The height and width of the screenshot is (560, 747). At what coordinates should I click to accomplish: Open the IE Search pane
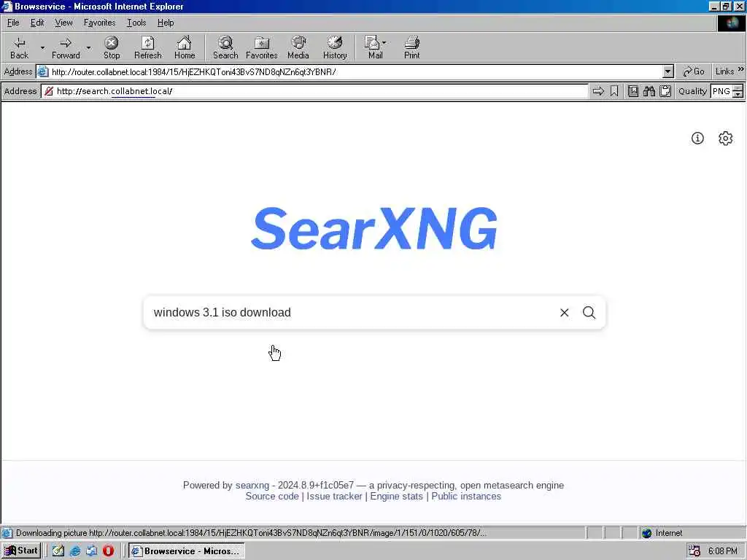pyautogui.click(x=225, y=48)
